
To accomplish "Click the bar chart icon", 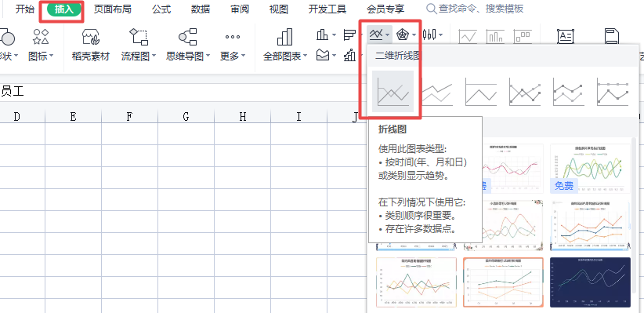I will click(x=349, y=35).
